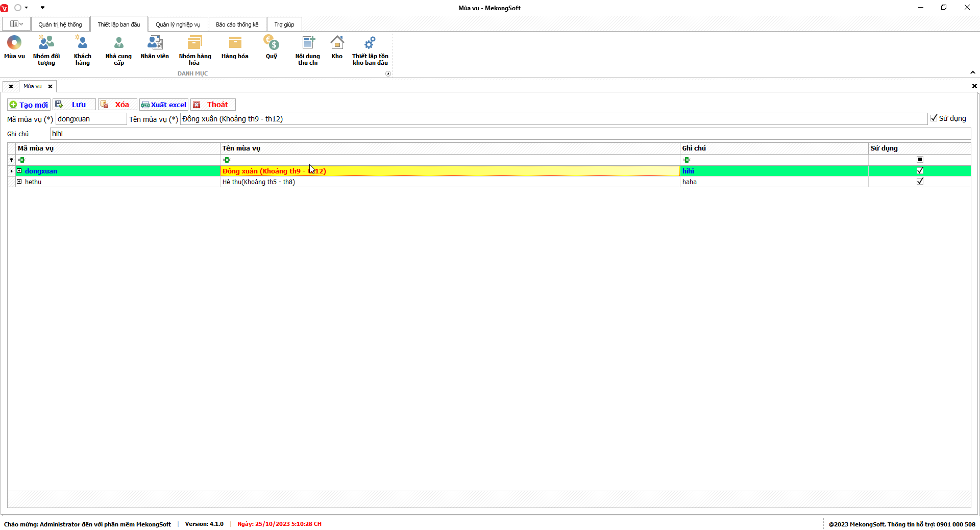Viewport: 980px width, 530px height.
Task: Uncheck Sử dụng for the hethu row
Action: [x=920, y=182]
